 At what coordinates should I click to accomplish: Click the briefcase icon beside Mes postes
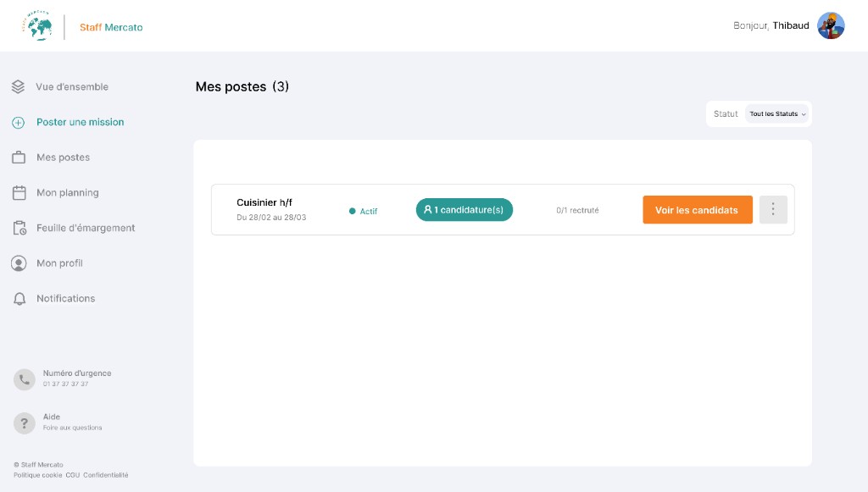[19, 158]
